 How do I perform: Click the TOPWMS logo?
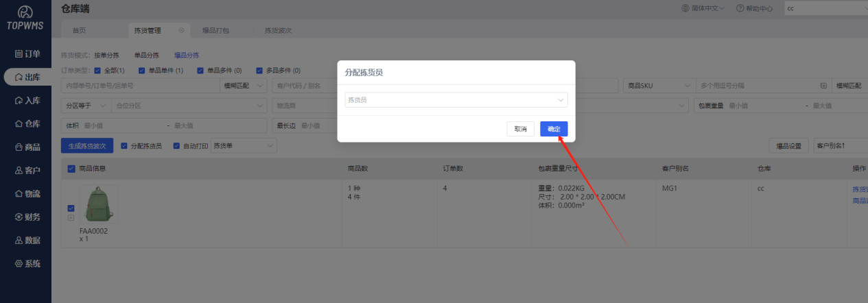25,17
